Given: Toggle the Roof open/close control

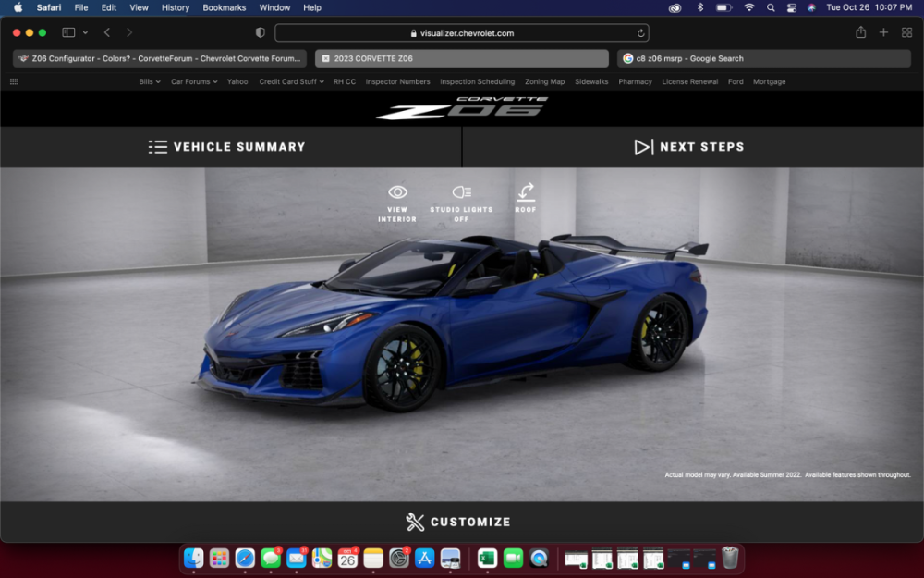Looking at the screenshot, I should click(x=526, y=198).
